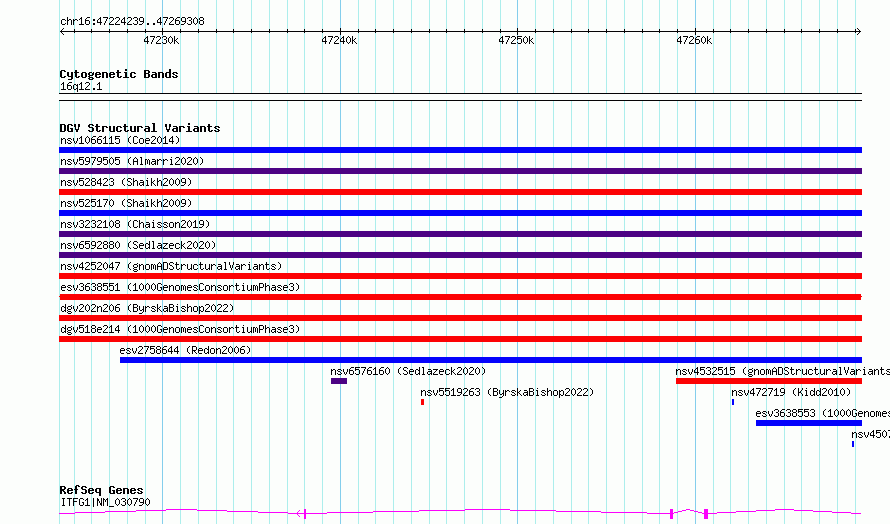The width and height of the screenshot is (890, 524).
Task: Click the nsv525170 (Shaikh2009) blue bar
Action: tap(460, 213)
